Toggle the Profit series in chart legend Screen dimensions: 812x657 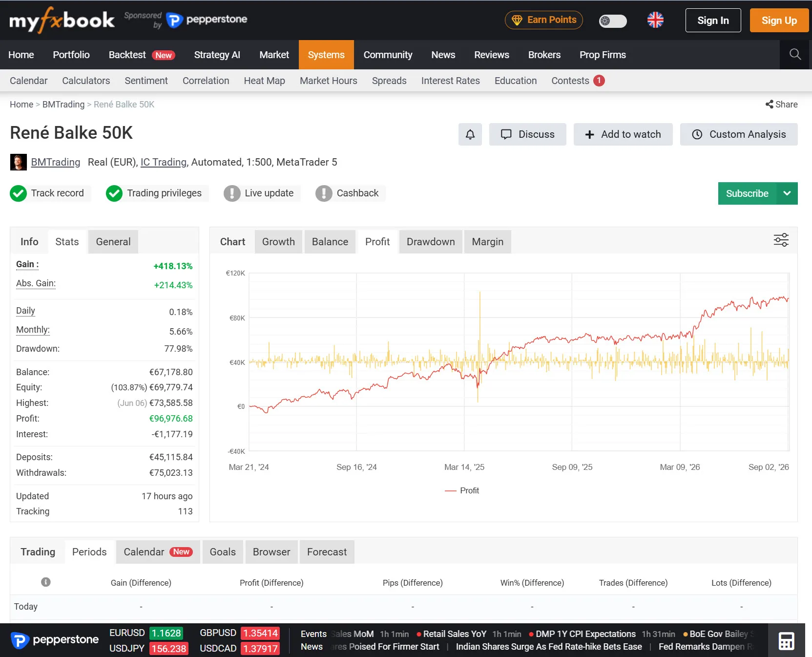(x=462, y=490)
